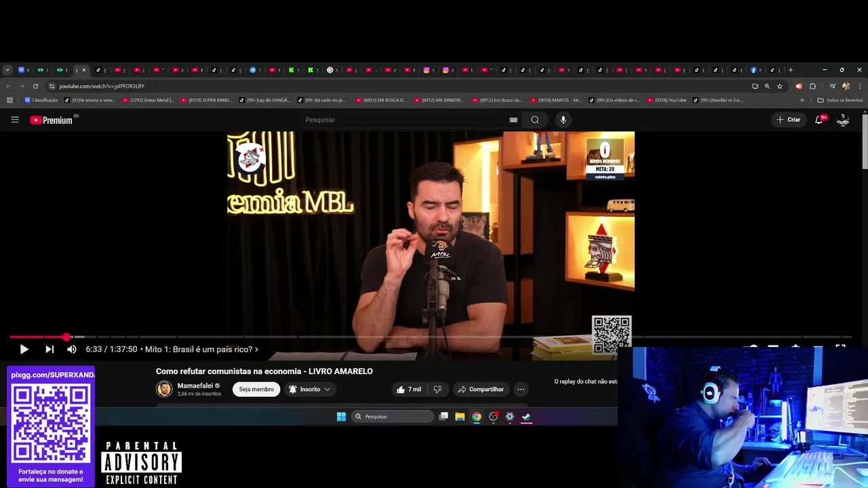Click the install app icon in address bar
The height and width of the screenshot is (488, 868).
755,86
